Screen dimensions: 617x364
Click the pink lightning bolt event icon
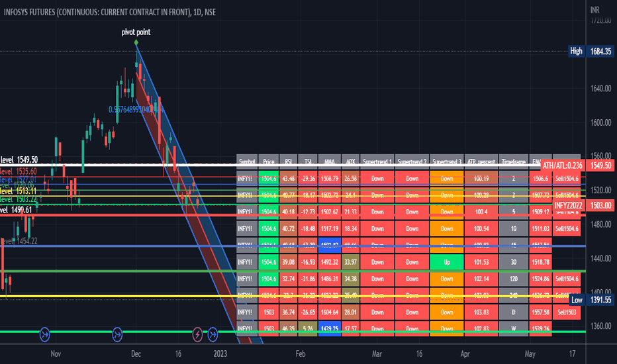pyautogui.click(x=197, y=334)
